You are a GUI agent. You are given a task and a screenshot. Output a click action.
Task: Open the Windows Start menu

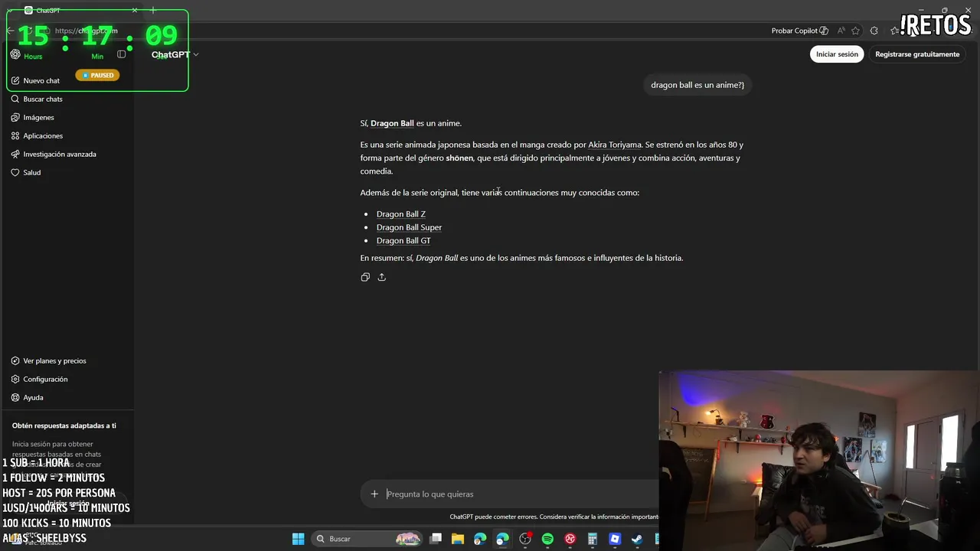tap(299, 539)
